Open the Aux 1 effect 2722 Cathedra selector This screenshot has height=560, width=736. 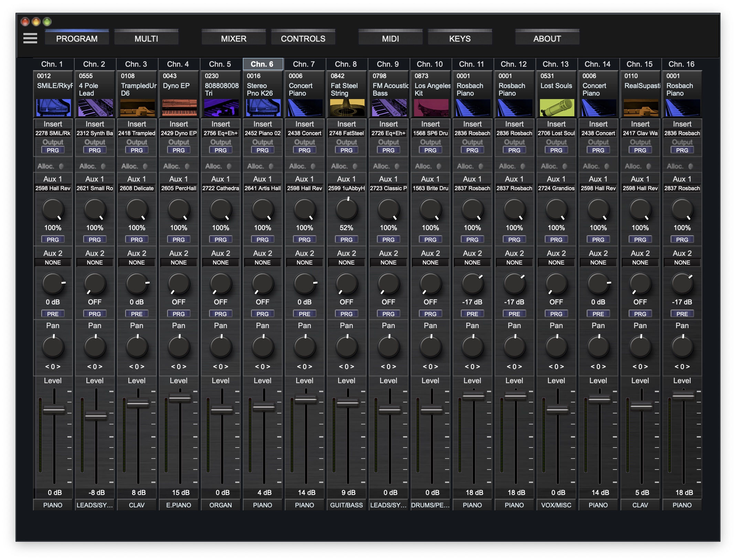point(220,188)
